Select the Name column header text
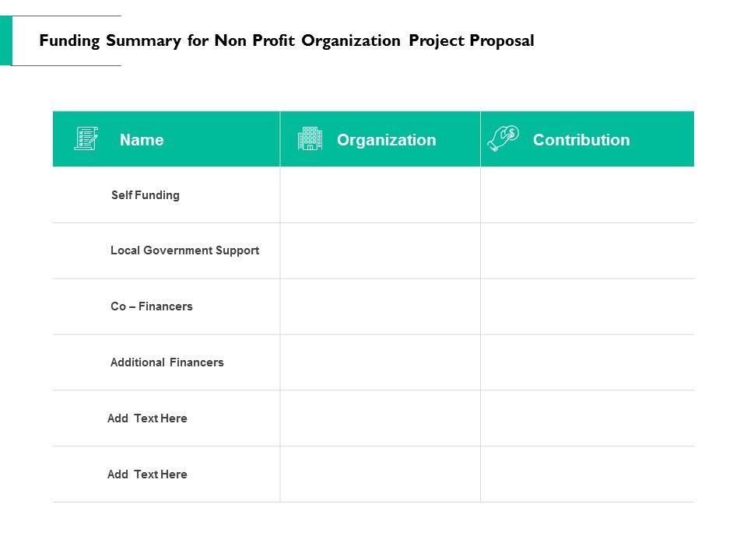This screenshot has height=560, width=747. (142, 140)
